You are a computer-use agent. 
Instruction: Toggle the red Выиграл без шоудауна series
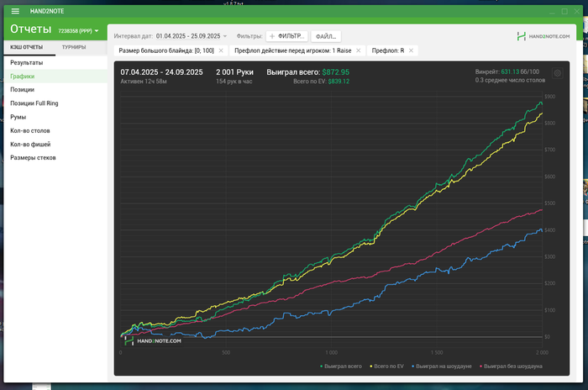click(x=511, y=366)
